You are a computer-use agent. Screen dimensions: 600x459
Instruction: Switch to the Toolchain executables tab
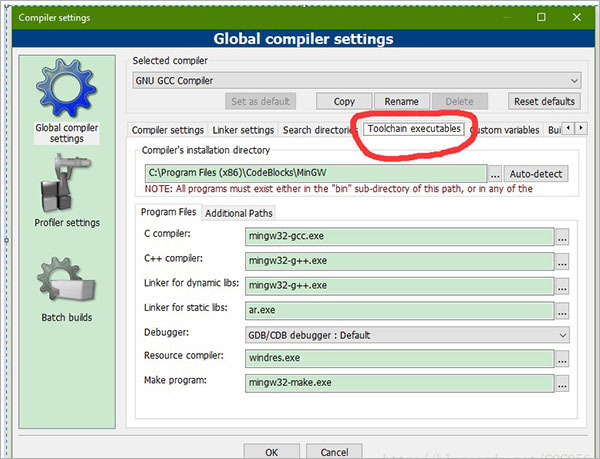(413, 130)
